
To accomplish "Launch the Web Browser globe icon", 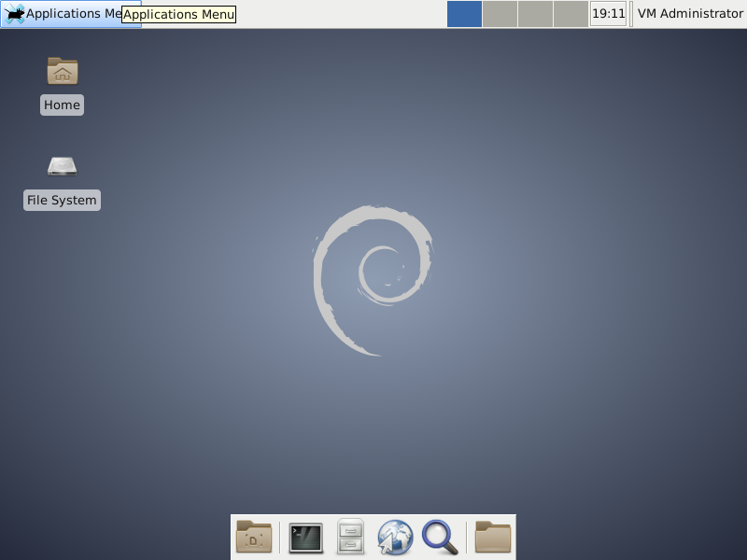I will pos(395,537).
